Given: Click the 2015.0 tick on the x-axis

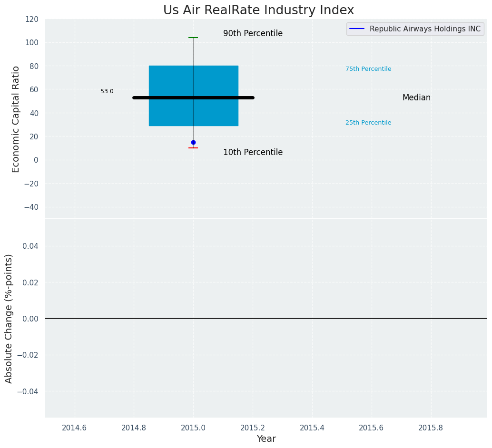Looking at the screenshot, I should (193, 428).
